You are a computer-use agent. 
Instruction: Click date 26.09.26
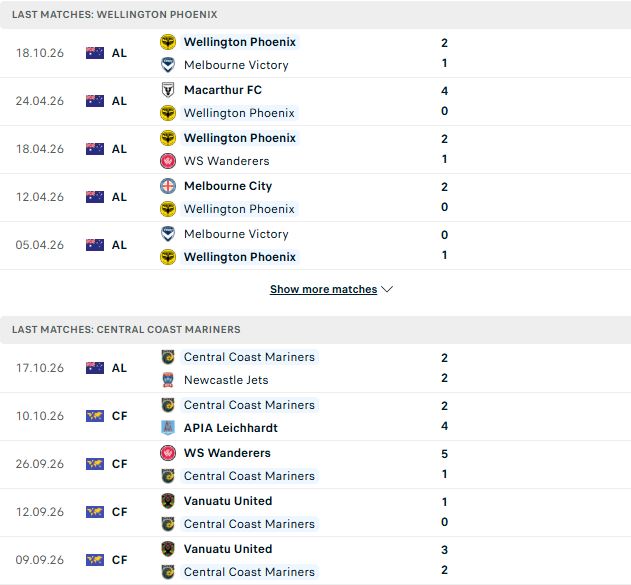point(40,464)
